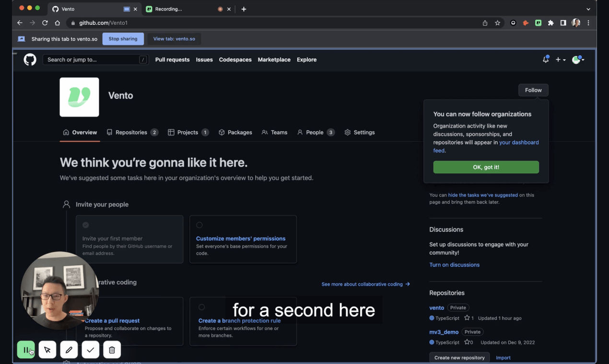Turn on discussions
Screen dimensions: 609x364
(x=455, y=265)
